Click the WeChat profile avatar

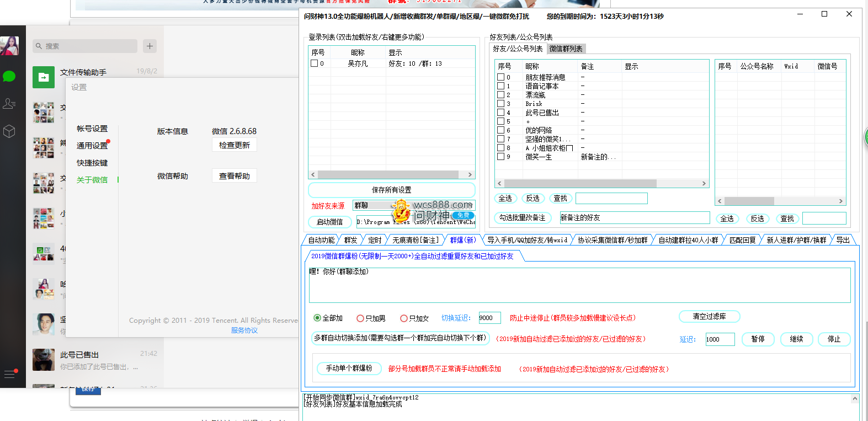pos(9,46)
